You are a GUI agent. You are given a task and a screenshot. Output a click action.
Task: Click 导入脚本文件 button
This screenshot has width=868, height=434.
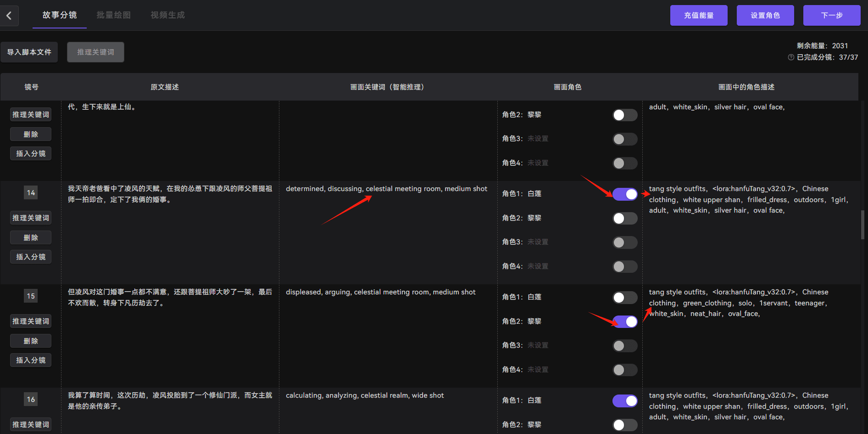(29, 52)
